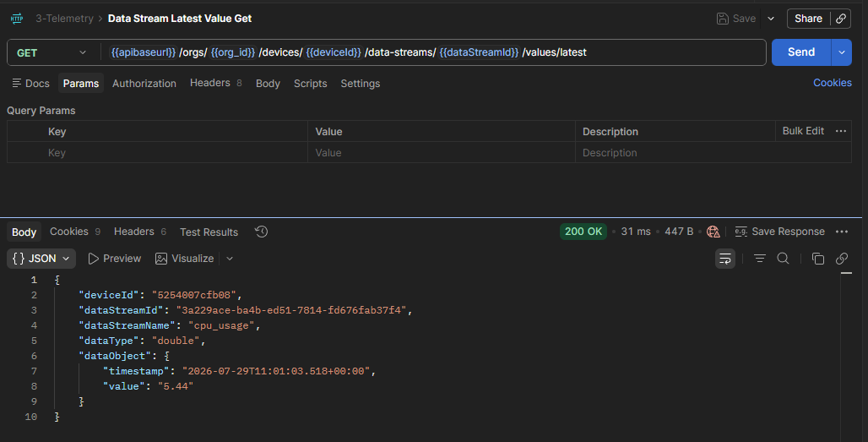This screenshot has width=868, height=442.
Task: Open the response Cookies 9 tab
Action: pyautogui.click(x=75, y=232)
